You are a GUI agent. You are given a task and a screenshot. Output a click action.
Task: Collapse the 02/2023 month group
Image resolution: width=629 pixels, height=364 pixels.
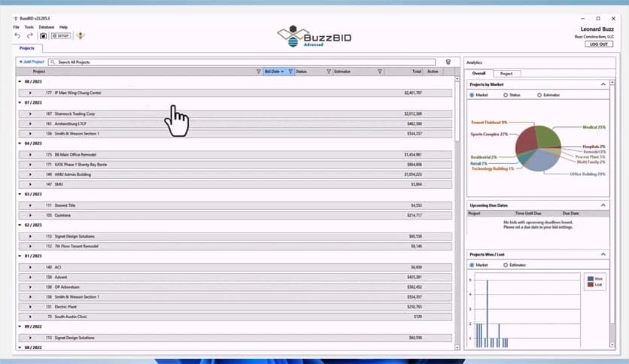click(x=20, y=225)
